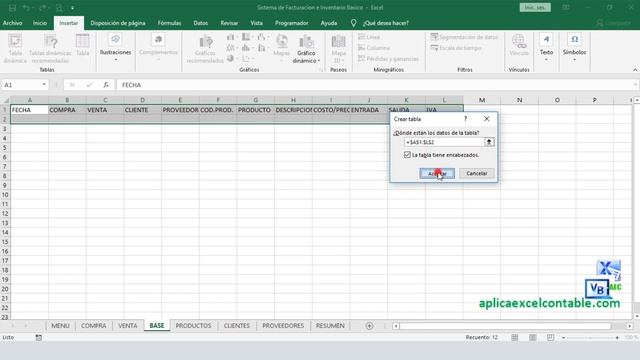
Task: Click the zoom slider
Action: pyautogui.click(x=590, y=338)
